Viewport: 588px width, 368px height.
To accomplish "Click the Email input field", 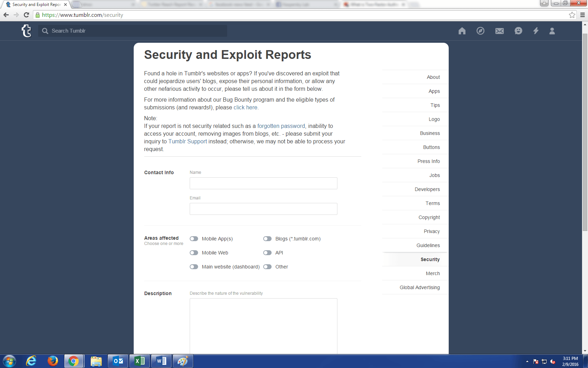I will point(264,209).
